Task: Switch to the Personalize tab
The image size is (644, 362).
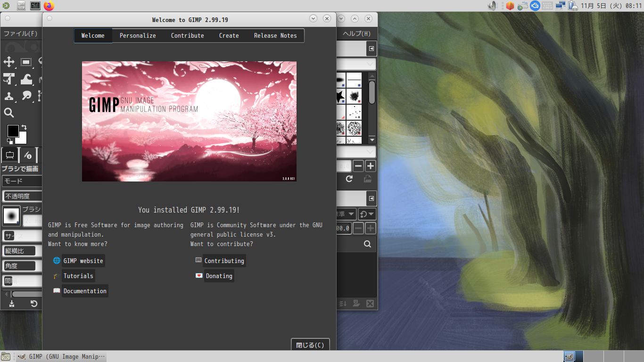Action: coord(138,36)
